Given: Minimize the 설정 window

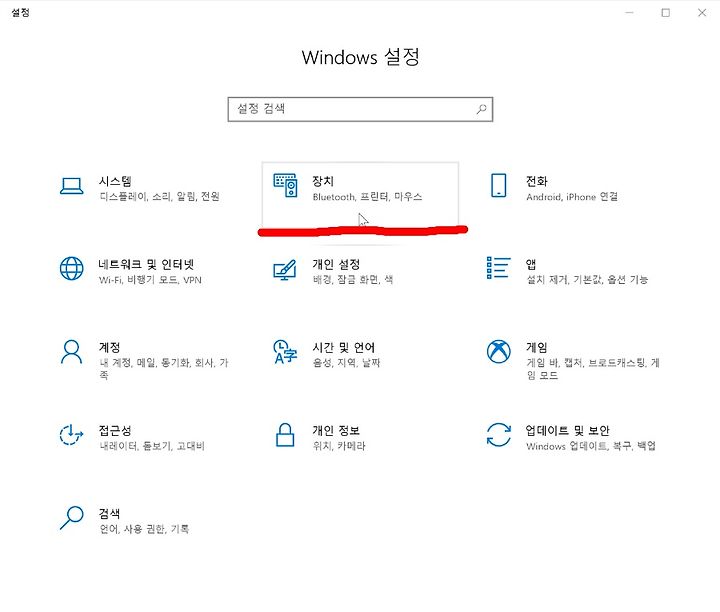Looking at the screenshot, I should (x=630, y=12).
